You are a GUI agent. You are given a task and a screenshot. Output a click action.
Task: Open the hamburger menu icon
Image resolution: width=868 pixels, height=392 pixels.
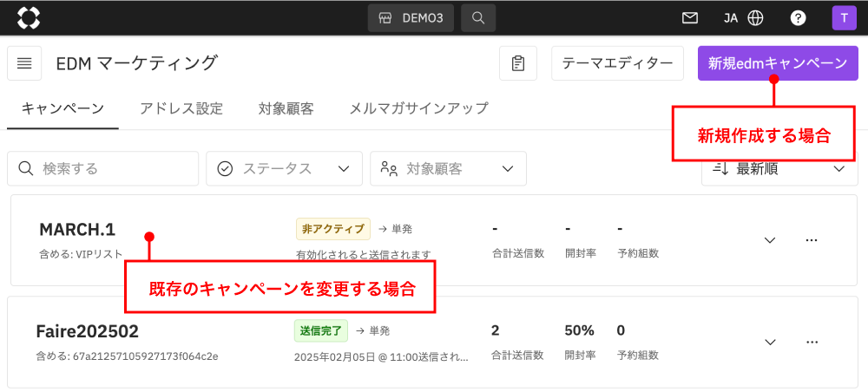coord(24,63)
